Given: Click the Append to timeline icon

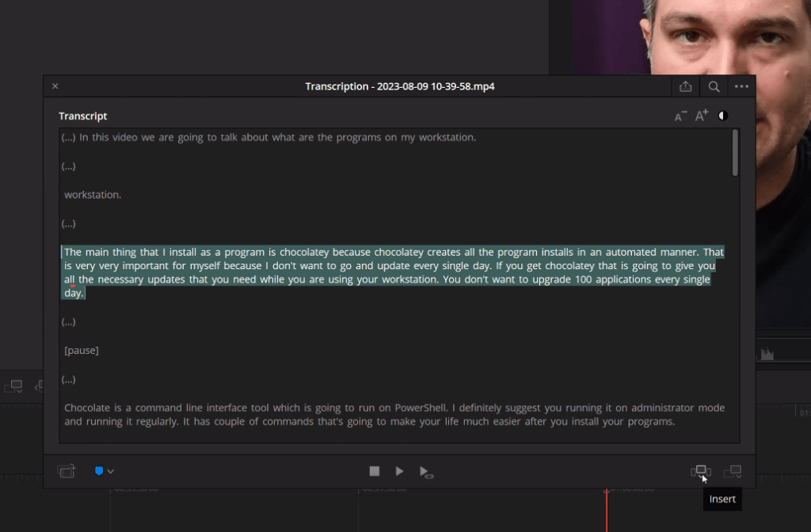Looking at the screenshot, I should [x=733, y=472].
